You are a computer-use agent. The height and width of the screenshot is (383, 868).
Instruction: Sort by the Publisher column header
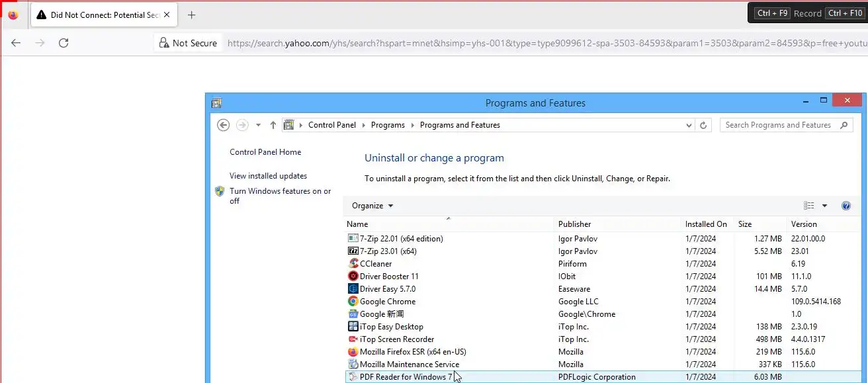pyautogui.click(x=617, y=224)
